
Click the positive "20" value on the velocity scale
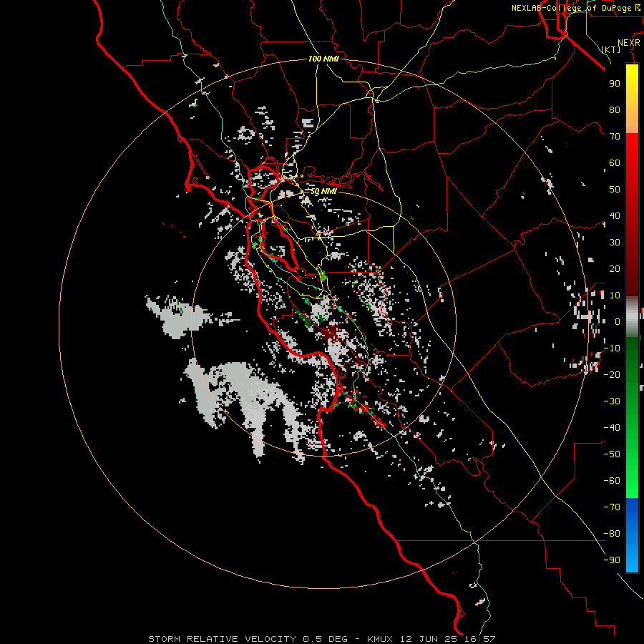tap(615, 268)
